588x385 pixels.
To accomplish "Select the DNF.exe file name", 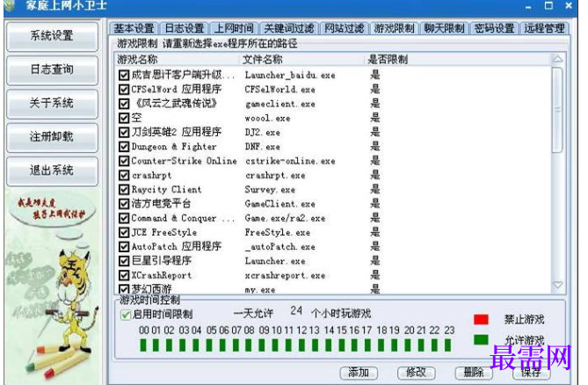I will coord(263,147).
